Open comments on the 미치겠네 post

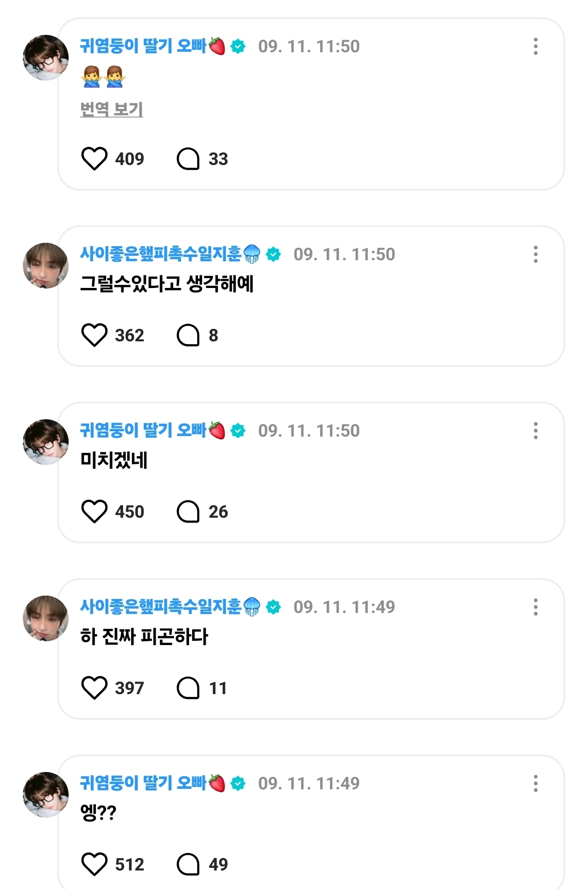click(x=188, y=512)
